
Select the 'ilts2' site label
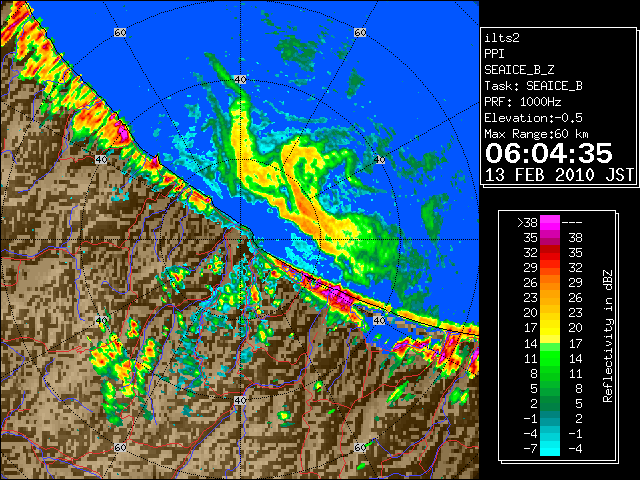click(x=502, y=38)
